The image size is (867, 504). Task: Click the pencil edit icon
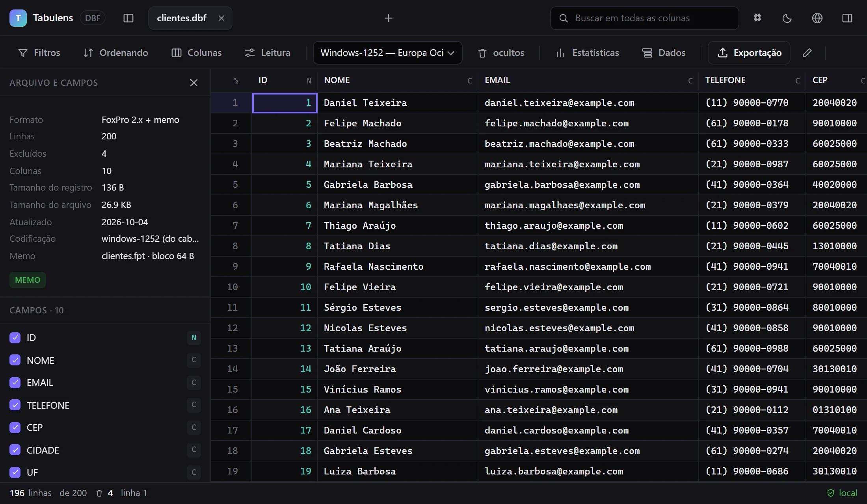[807, 53]
